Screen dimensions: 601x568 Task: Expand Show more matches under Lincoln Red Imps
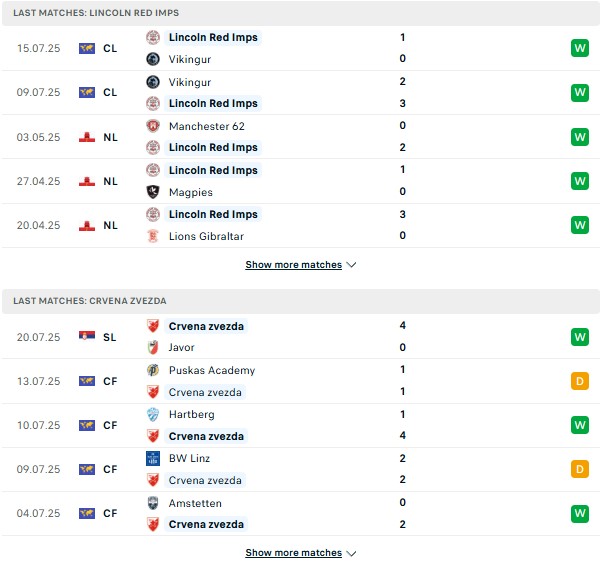(301, 265)
